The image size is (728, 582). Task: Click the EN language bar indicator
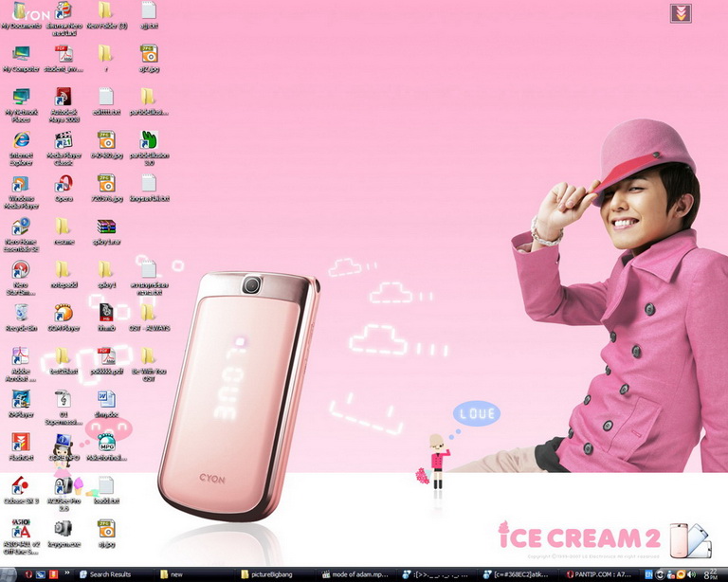pyautogui.click(x=648, y=574)
